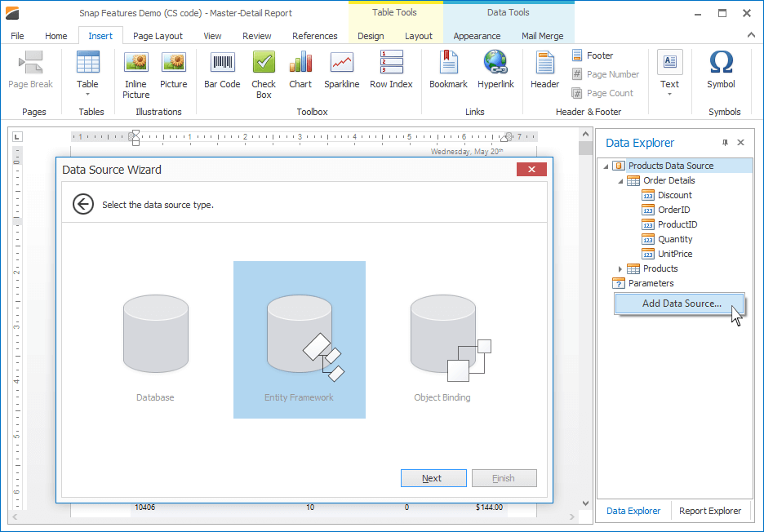764x532 pixels.
Task: Insert a Chart element
Action: click(x=300, y=69)
